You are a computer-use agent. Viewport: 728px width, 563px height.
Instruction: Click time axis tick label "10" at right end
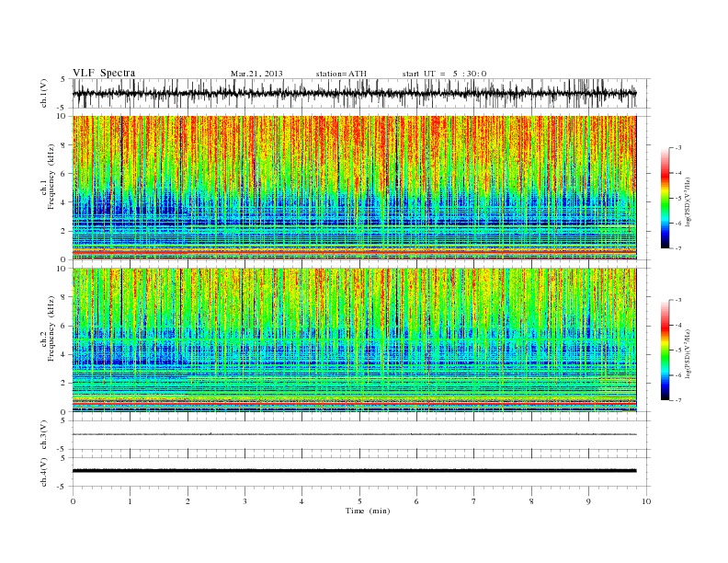[x=646, y=501]
